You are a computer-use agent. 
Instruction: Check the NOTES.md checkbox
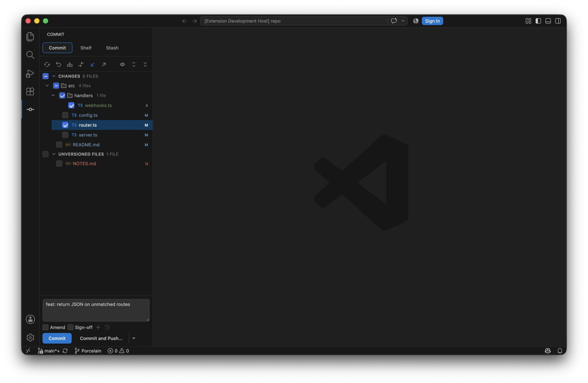[59, 164]
